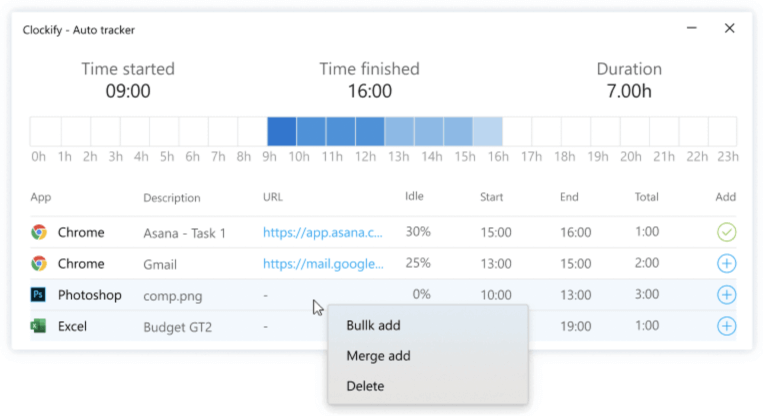Choose Bullk add from context menu
The height and width of the screenshot is (416, 763).
point(373,325)
